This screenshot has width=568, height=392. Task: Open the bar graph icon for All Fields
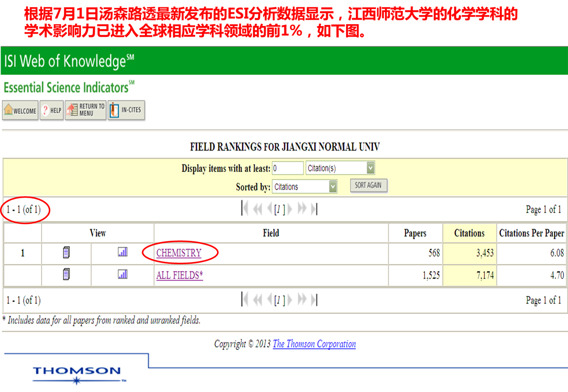click(x=123, y=274)
